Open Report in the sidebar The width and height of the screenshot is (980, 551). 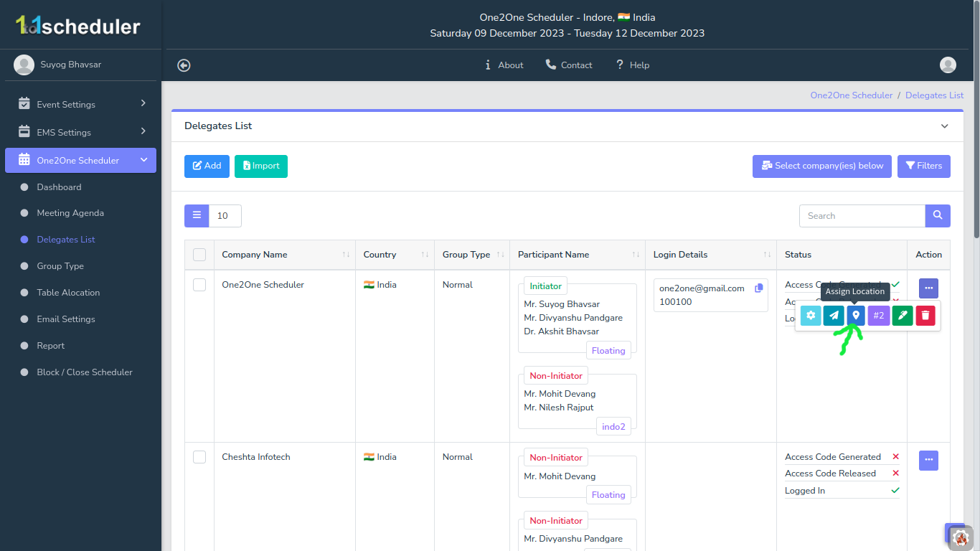coord(51,346)
